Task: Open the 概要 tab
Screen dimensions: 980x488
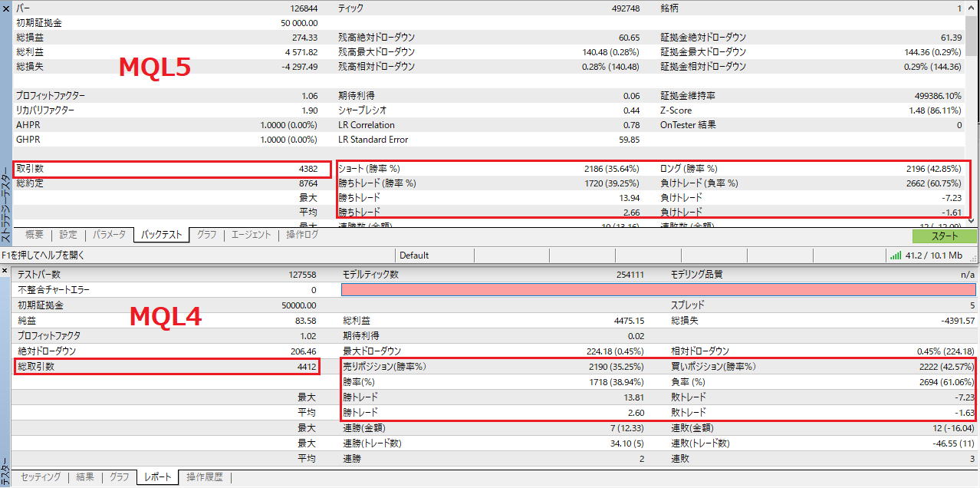Action: point(34,235)
